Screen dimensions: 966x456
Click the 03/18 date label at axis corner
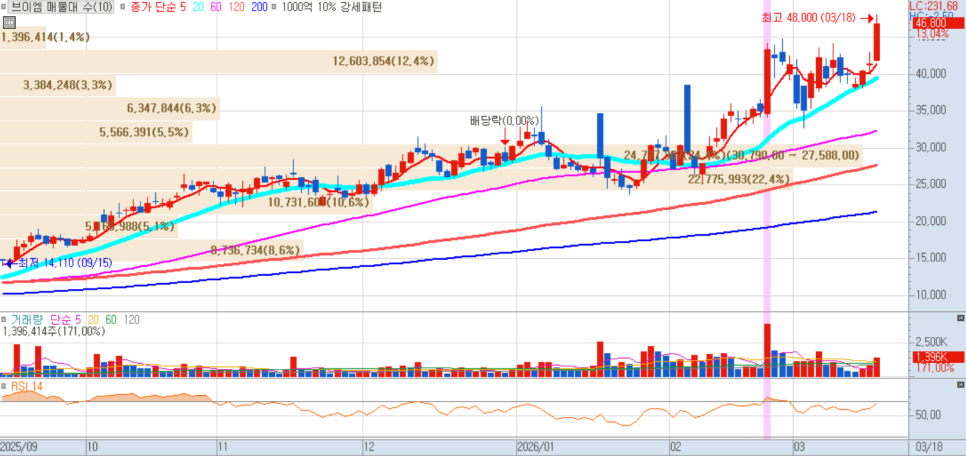929,446
